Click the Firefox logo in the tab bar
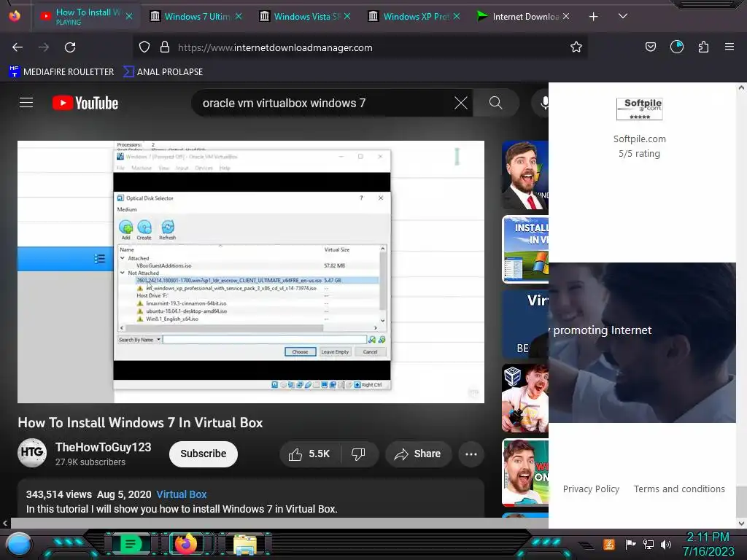The width and height of the screenshot is (747, 560). coord(15,16)
